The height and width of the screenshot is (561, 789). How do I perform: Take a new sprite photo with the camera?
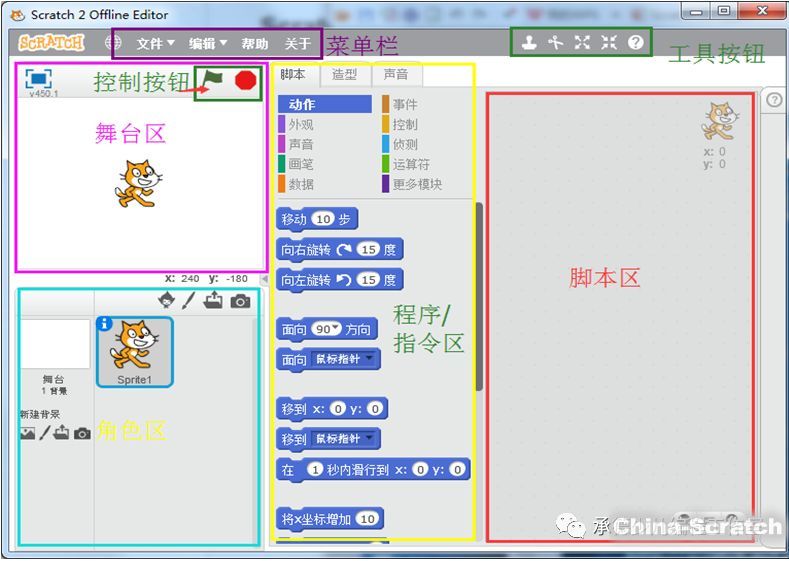[x=240, y=301]
